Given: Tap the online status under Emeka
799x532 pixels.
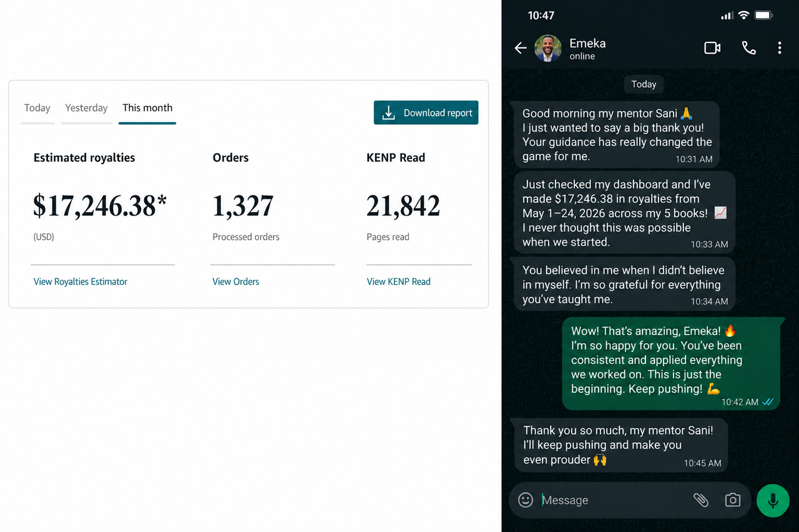Looking at the screenshot, I should [x=582, y=56].
